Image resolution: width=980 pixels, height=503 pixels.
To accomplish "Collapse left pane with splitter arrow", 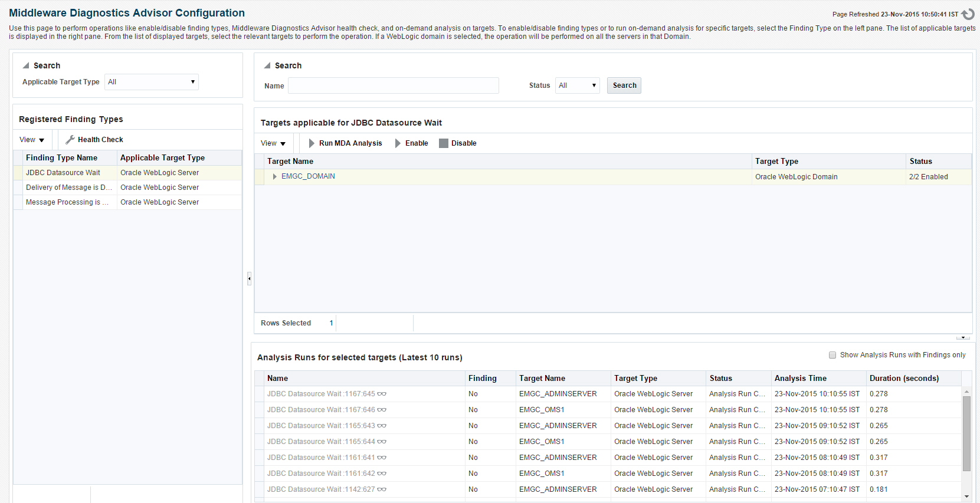I will coord(249,278).
